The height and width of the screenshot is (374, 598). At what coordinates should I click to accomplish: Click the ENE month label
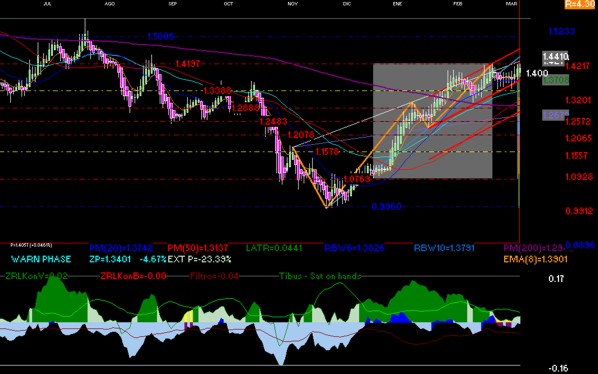397,3
